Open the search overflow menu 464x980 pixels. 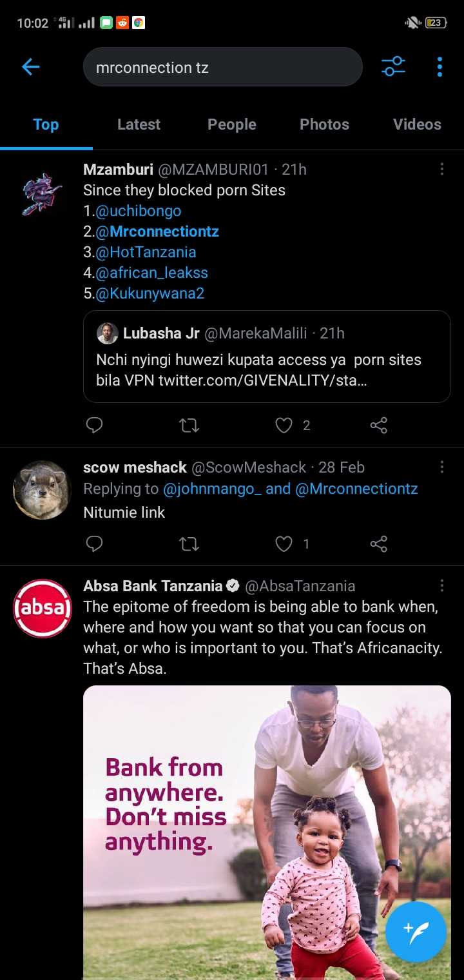coord(440,66)
